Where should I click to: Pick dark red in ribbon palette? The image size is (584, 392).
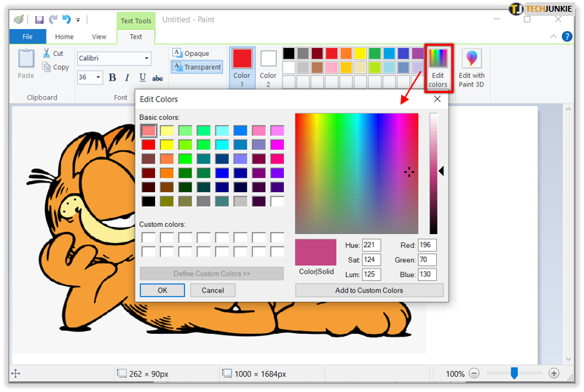click(317, 53)
